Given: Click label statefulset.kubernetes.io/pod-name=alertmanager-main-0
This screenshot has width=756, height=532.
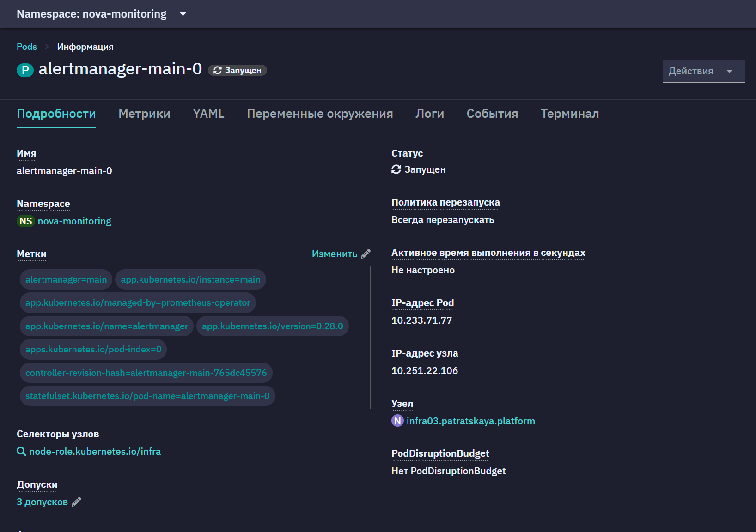Looking at the screenshot, I should (147, 396).
